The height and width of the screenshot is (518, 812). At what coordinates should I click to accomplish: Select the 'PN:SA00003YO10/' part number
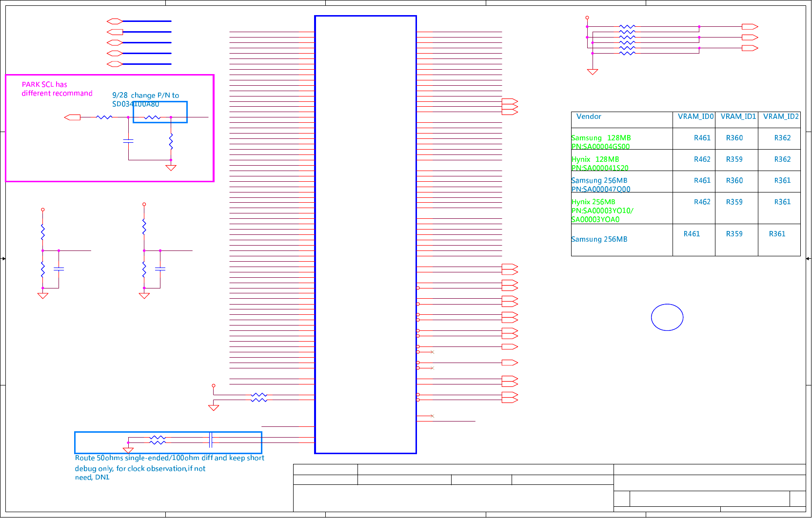(x=602, y=211)
